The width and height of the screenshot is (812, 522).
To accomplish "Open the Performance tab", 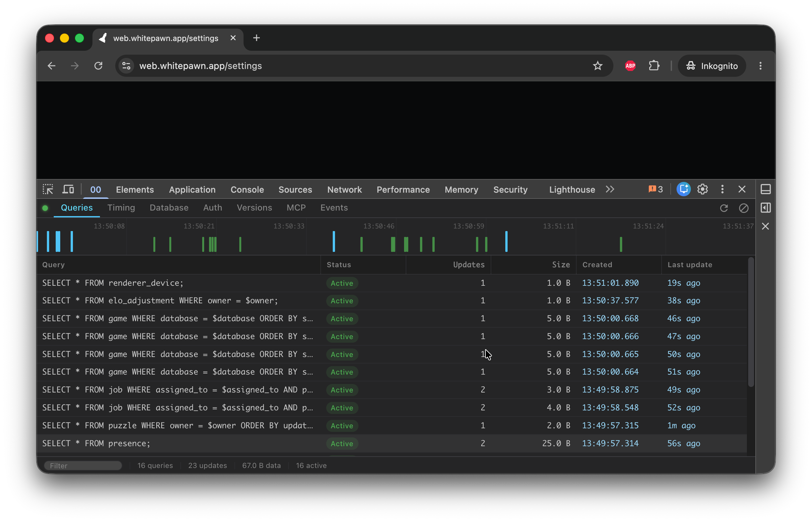I will 403,189.
